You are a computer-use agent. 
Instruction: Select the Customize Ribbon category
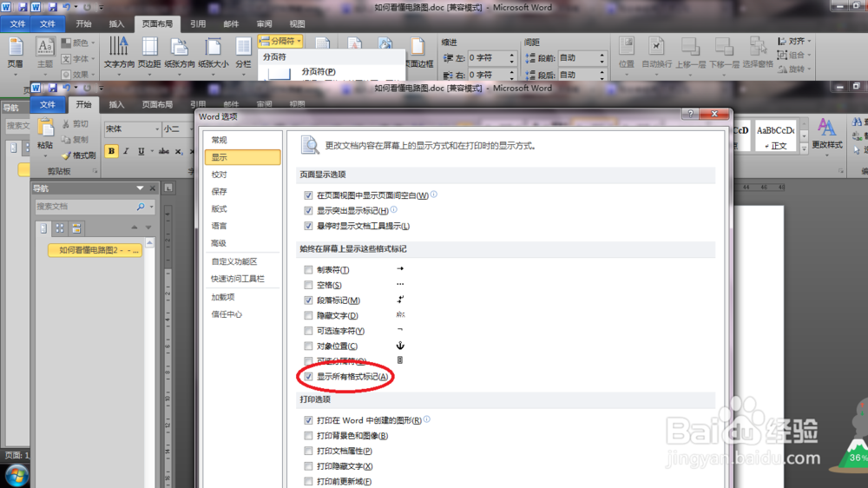click(242, 261)
